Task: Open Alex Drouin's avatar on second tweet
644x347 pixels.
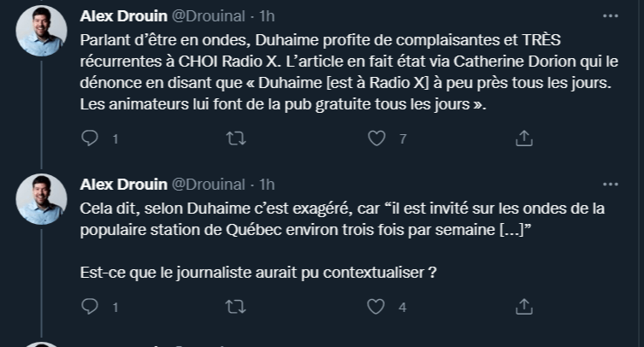Action: pos(41,199)
